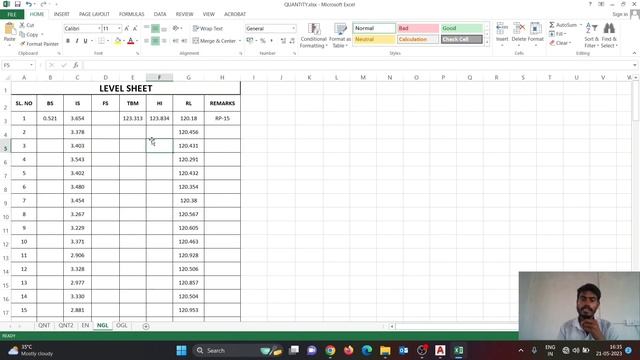The image size is (640, 360).
Task: Expand the Merge & Center dropdown arrow
Action: pos(240,41)
